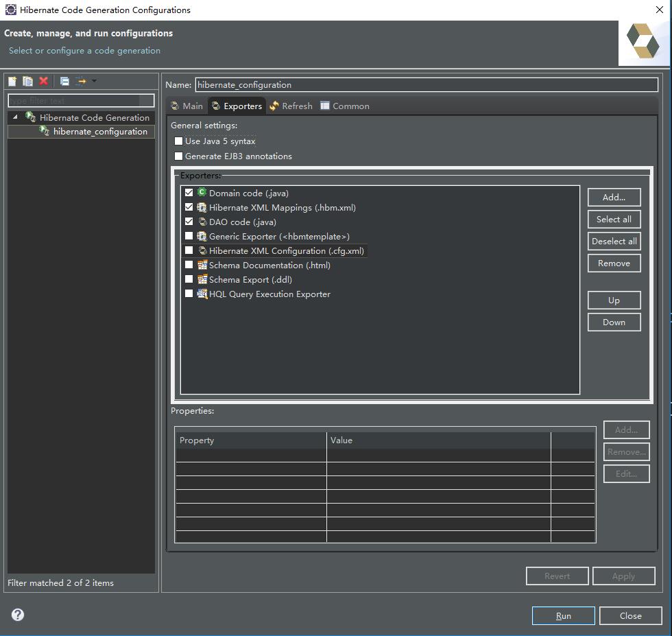This screenshot has height=636, width=672.
Task: Check the Schema Export (.ddl) exporter
Action: pos(189,279)
